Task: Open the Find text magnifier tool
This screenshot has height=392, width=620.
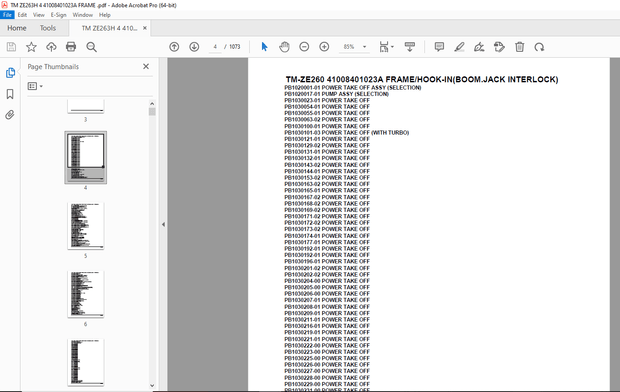Action: click(91, 47)
